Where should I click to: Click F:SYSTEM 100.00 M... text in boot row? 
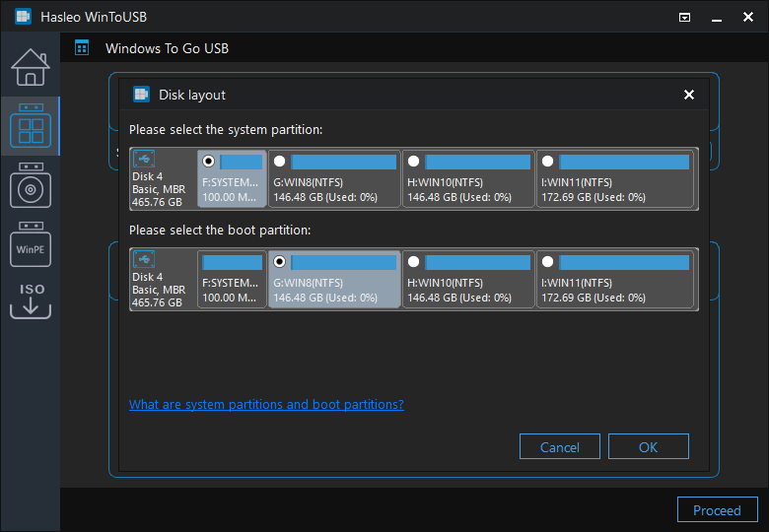[x=230, y=298]
